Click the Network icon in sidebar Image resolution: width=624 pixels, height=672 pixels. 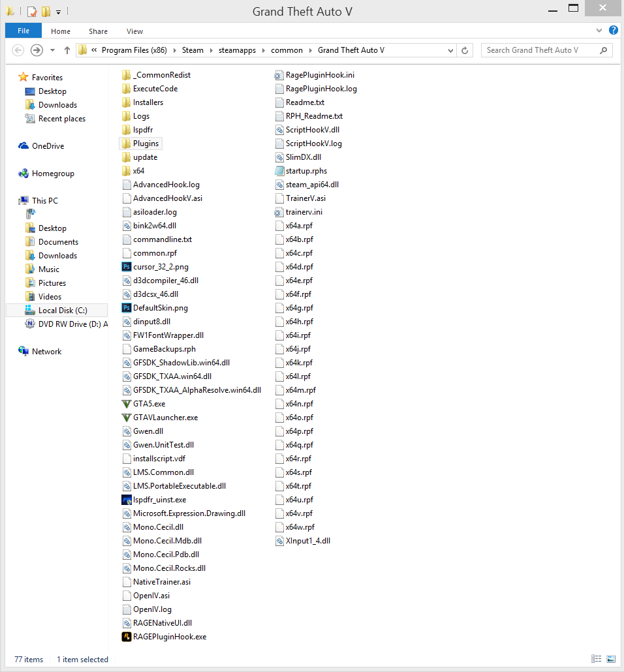click(x=23, y=351)
